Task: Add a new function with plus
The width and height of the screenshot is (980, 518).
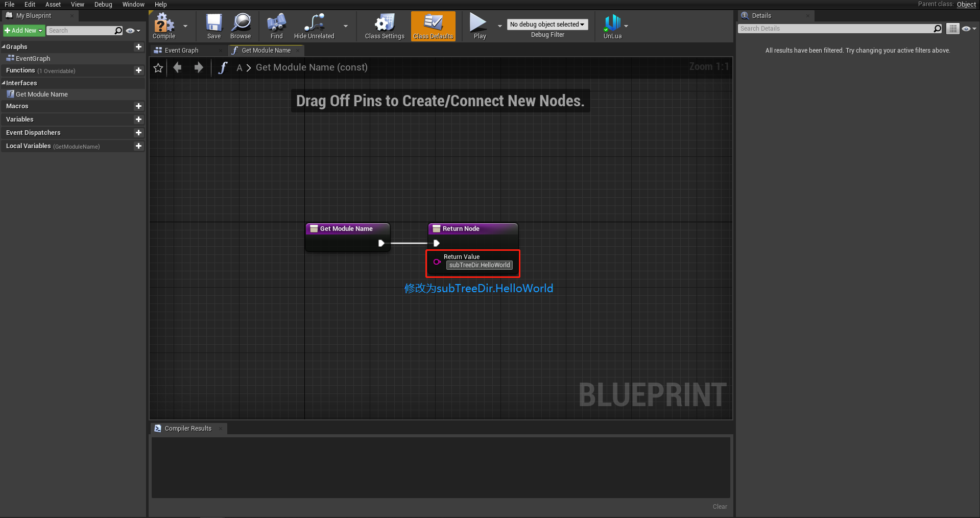Action: [x=138, y=70]
